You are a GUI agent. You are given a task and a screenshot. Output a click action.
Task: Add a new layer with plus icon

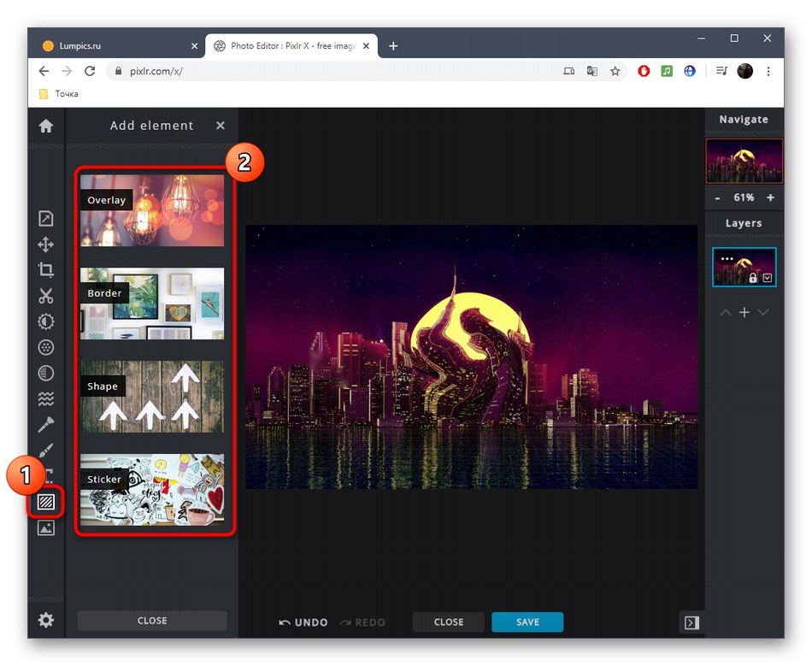pos(744,312)
